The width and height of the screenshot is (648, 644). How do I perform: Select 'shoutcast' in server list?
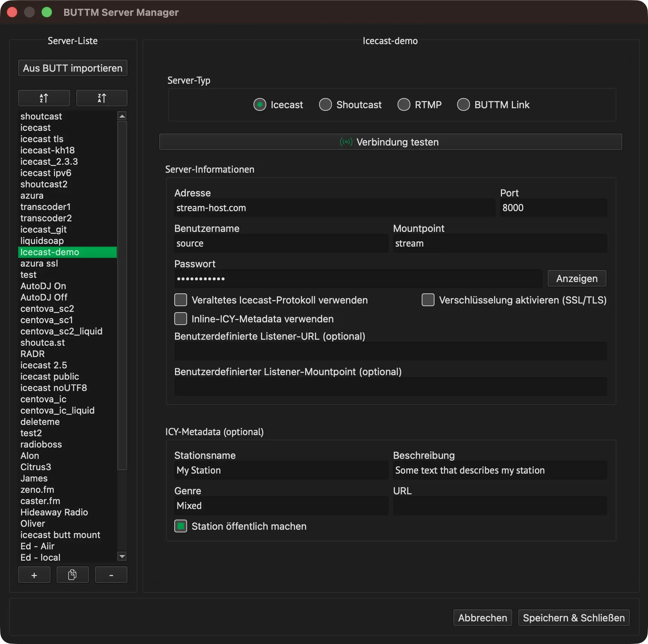tap(68, 116)
